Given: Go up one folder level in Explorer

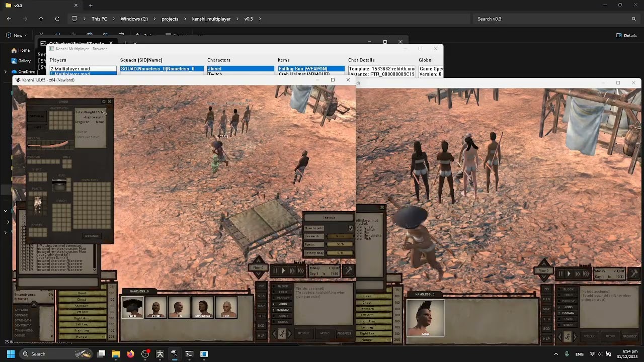Looking at the screenshot, I should (41, 19).
